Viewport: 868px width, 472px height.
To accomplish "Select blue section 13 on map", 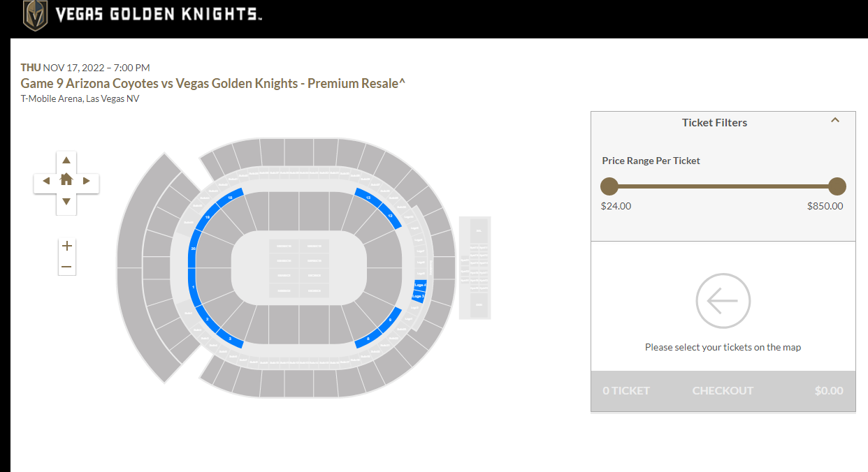I will coord(368,198).
